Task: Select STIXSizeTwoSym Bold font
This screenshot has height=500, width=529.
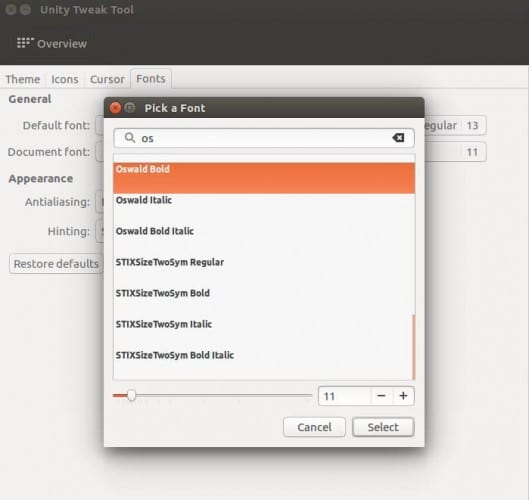Action: 264,302
